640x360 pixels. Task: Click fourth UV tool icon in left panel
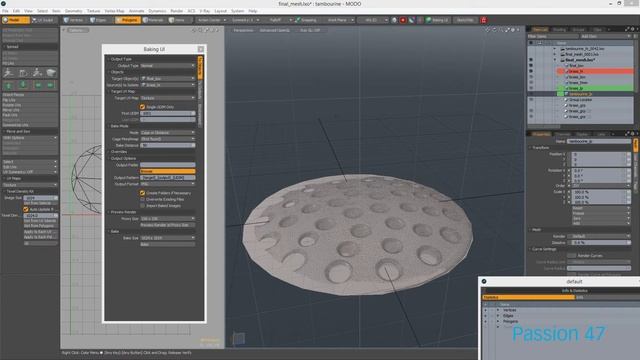point(51,73)
